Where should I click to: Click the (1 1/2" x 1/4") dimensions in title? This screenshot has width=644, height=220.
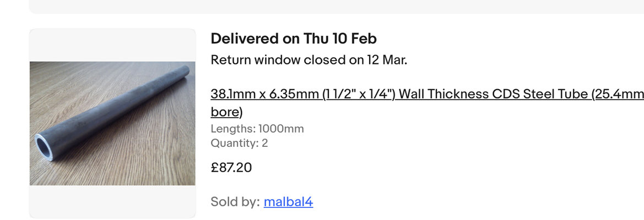click(x=359, y=94)
